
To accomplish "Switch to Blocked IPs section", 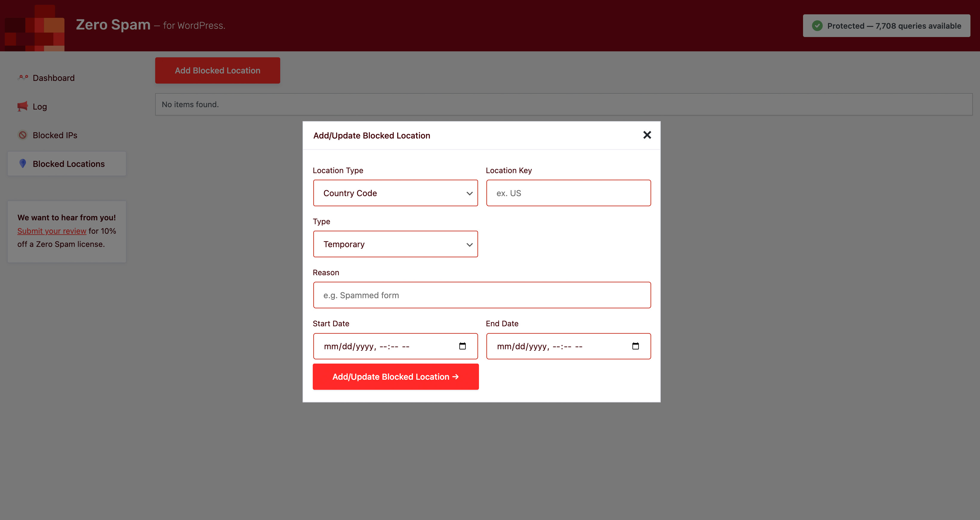I will [x=55, y=135].
